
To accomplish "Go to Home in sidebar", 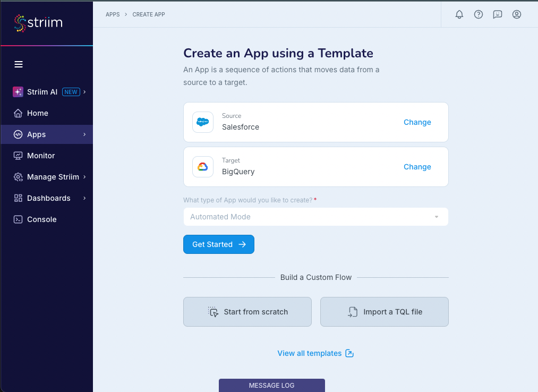I will (x=37, y=113).
